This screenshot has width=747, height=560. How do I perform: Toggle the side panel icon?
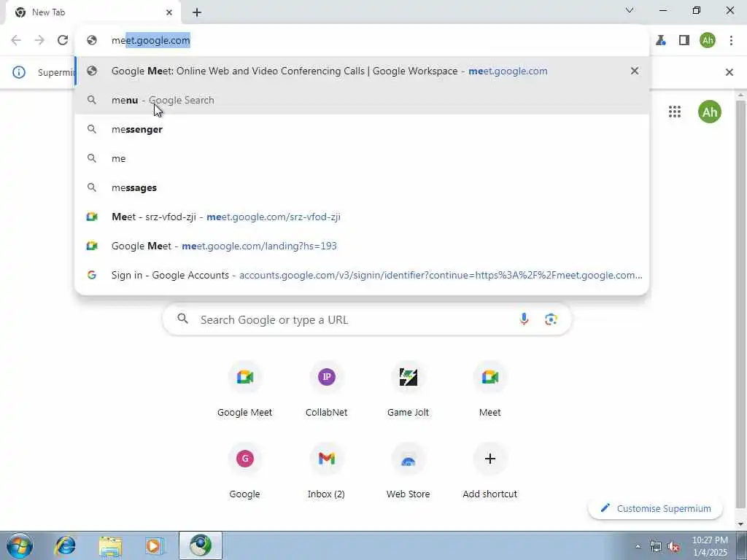click(x=684, y=41)
